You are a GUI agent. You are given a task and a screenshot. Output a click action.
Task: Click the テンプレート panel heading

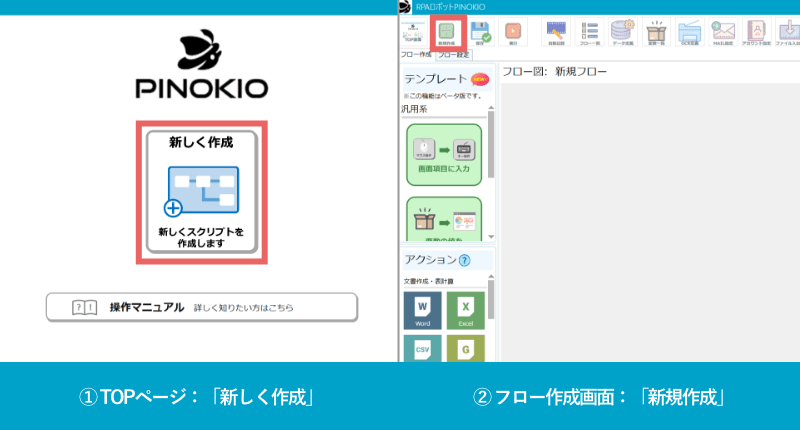[435, 79]
